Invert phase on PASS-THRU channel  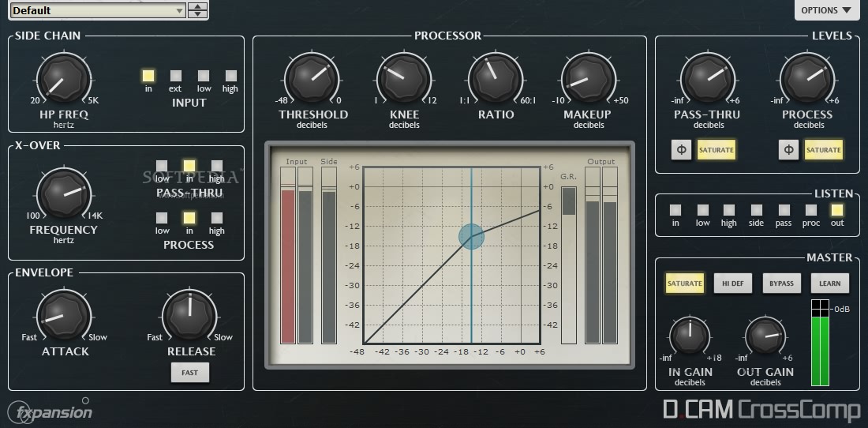click(682, 150)
